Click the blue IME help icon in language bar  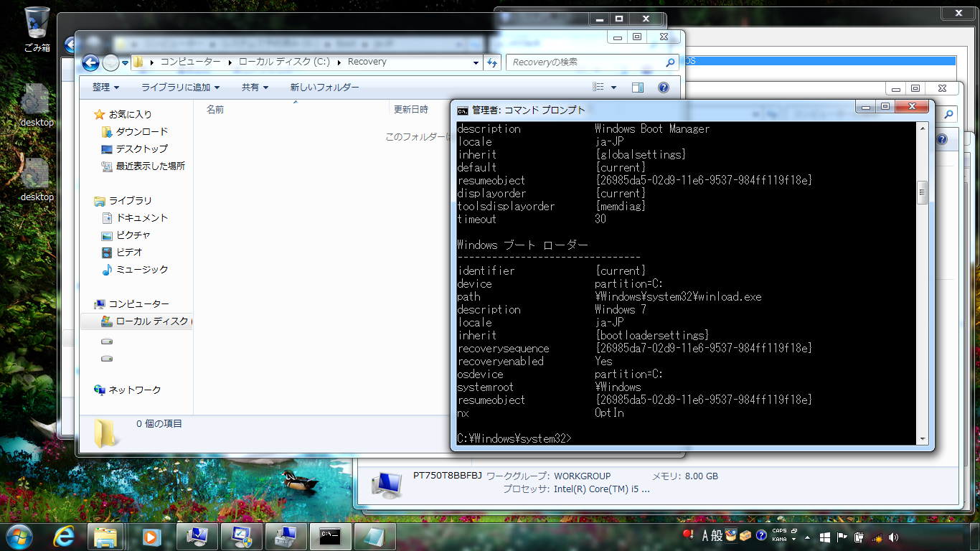tap(761, 535)
